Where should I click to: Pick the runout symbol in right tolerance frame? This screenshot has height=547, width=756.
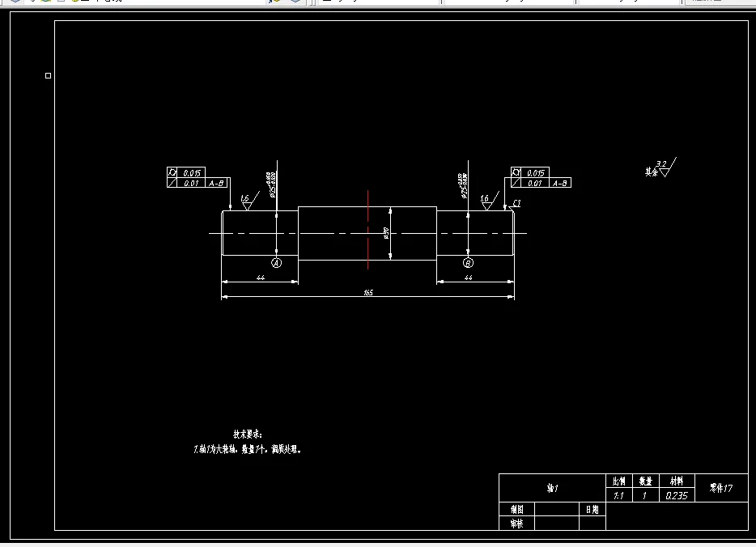click(x=516, y=183)
